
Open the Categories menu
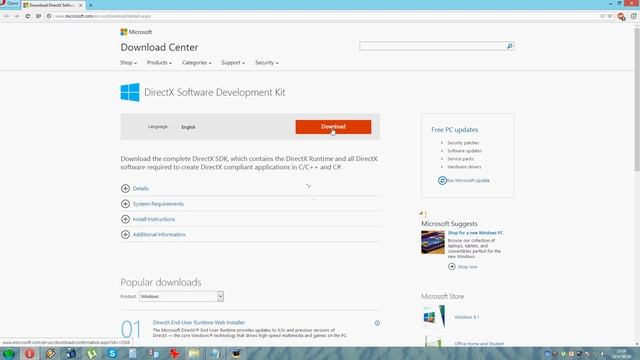pyautogui.click(x=196, y=63)
